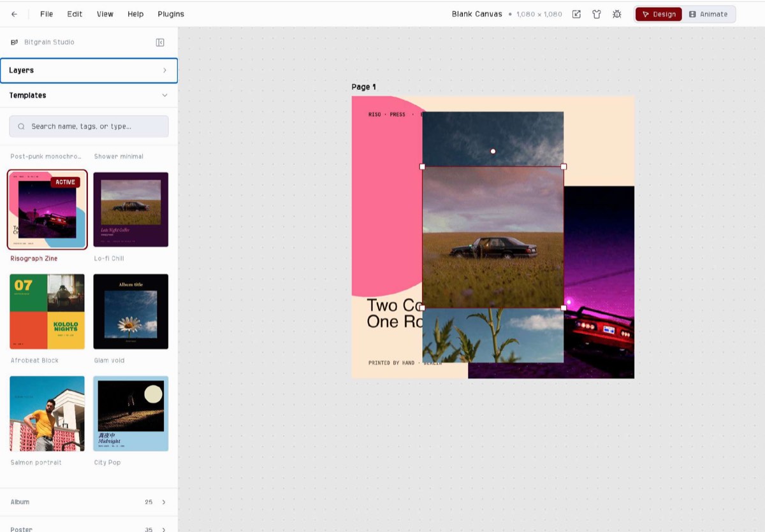The height and width of the screenshot is (532, 765).
Task: Click the rotation handle above selected image
Action: 493,151
